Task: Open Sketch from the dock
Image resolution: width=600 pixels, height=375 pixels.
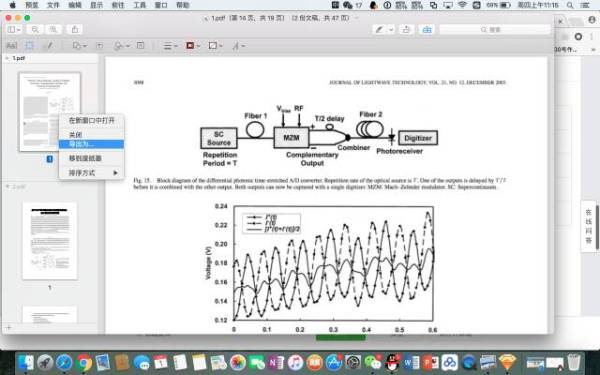Action: pyautogui.click(x=507, y=362)
